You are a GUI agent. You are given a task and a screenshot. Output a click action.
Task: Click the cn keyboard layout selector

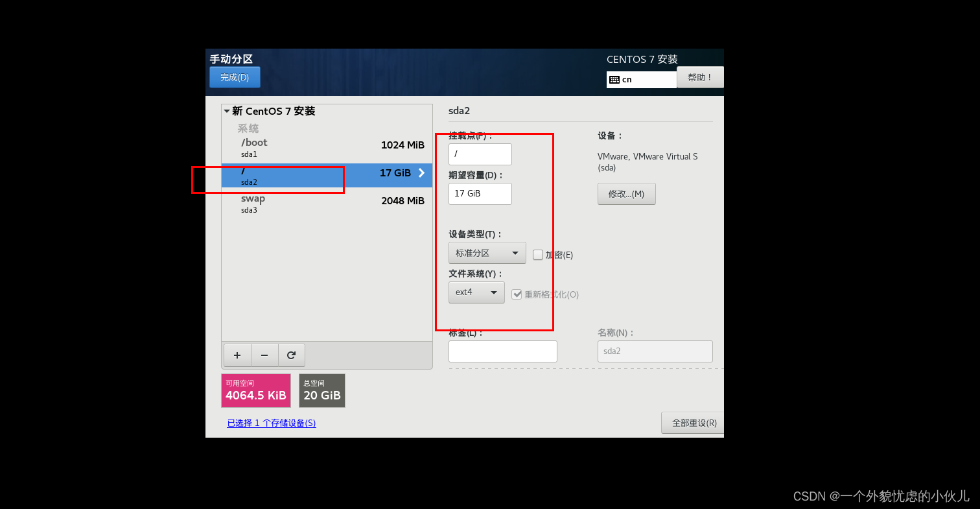point(642,80)
